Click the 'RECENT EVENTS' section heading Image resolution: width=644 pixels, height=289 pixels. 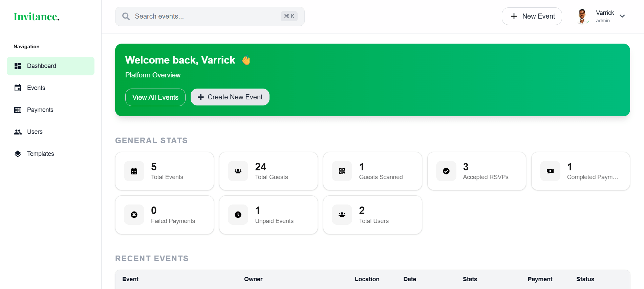point(152,259)
